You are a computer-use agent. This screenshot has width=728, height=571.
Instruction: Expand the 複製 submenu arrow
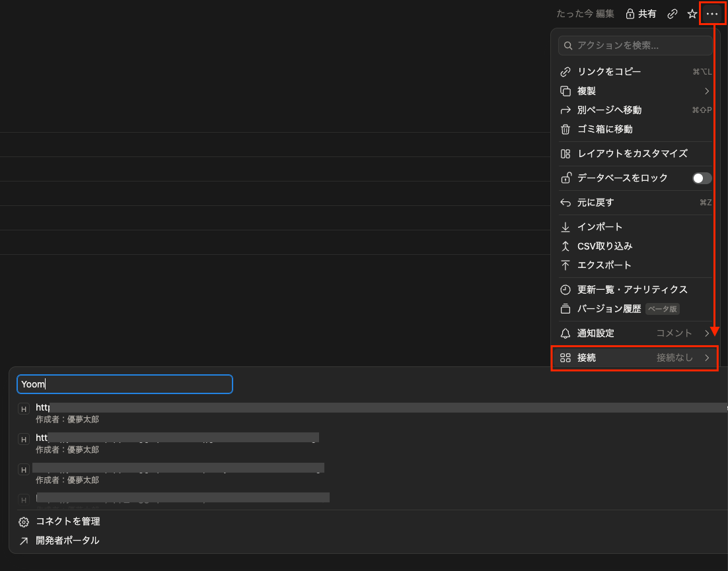(x=707, y=91)
